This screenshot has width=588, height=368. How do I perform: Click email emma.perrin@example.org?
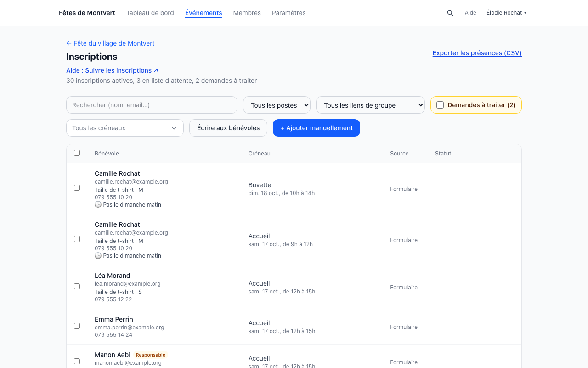click(130, 328)
